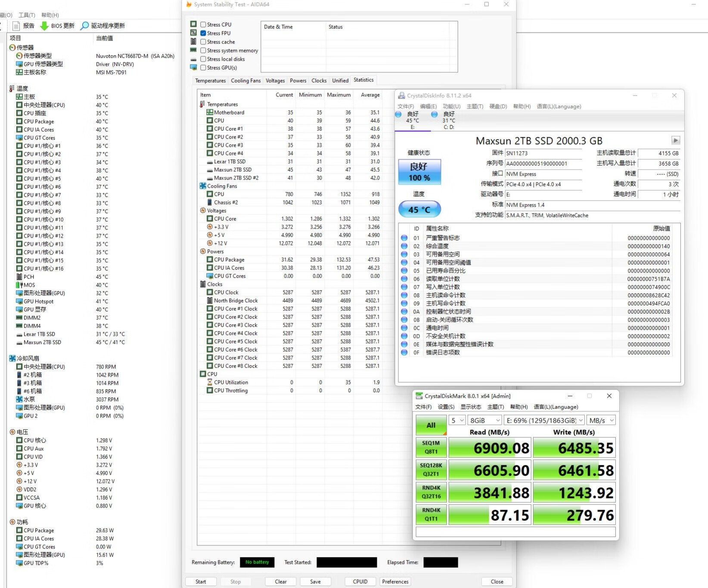Select the E: drive status circle in CrystalDiskInfo
Viewport: 708px width, 588px height.
(399, 114)
